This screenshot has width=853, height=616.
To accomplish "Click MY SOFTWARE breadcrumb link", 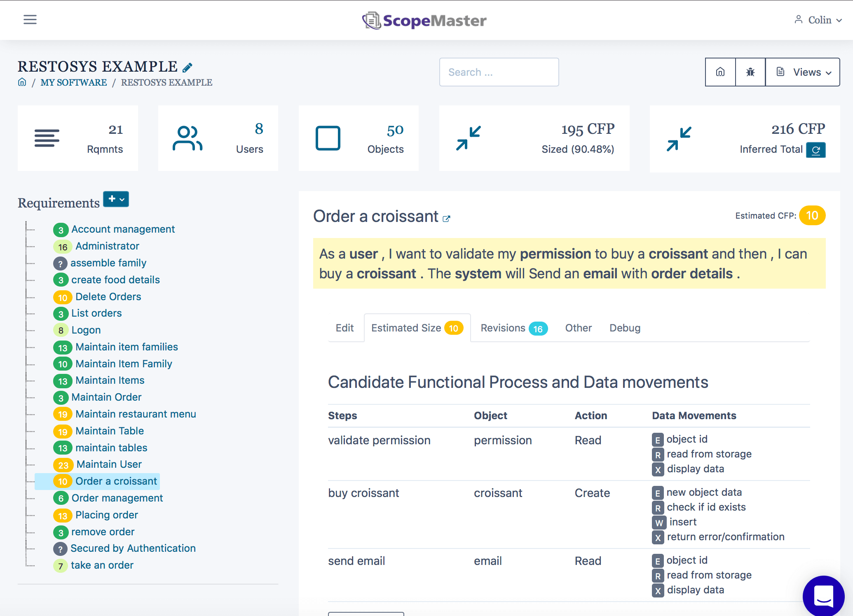I will [x=74, y=82].
